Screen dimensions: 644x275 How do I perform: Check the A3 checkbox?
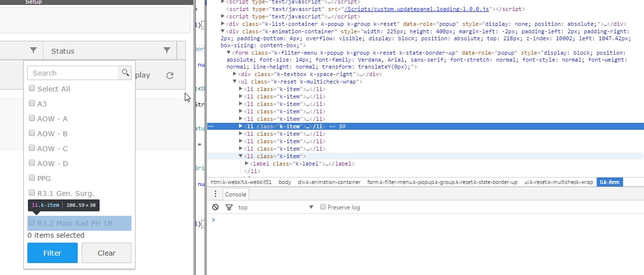coord(32,103)
